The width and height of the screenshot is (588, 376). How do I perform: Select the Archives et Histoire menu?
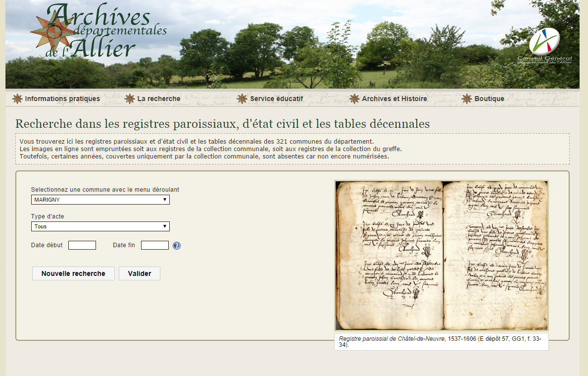point(394,99)
